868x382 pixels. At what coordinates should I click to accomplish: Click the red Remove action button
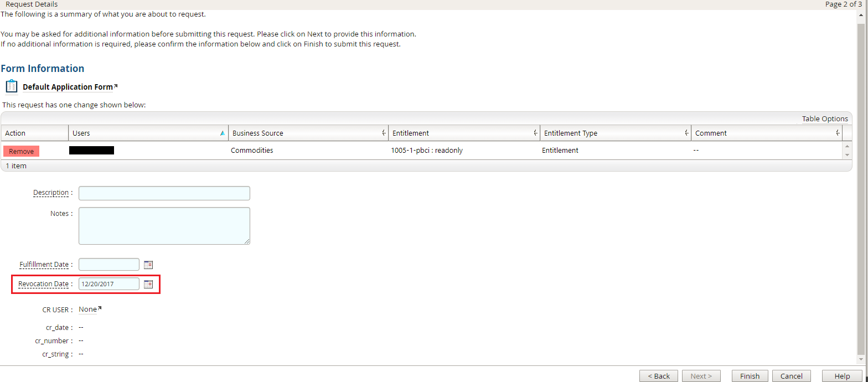click(21, 151)
